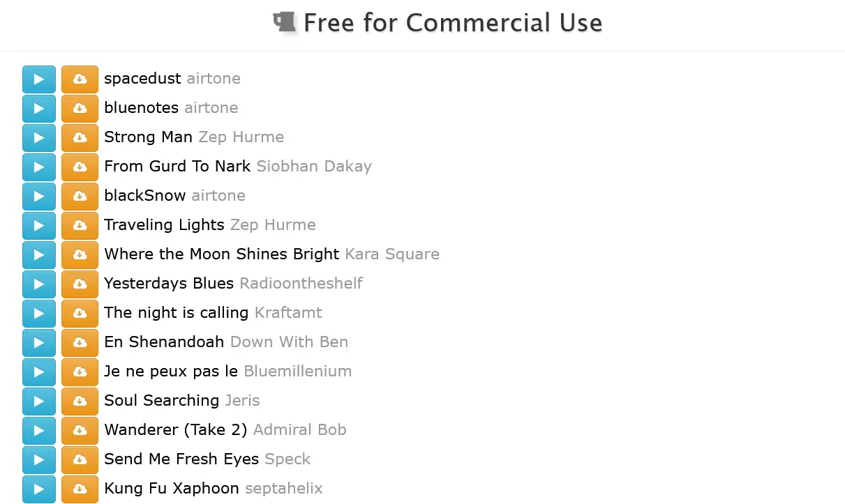
Task: Open the spacedust song title link
Action: [x=142, y=79]
